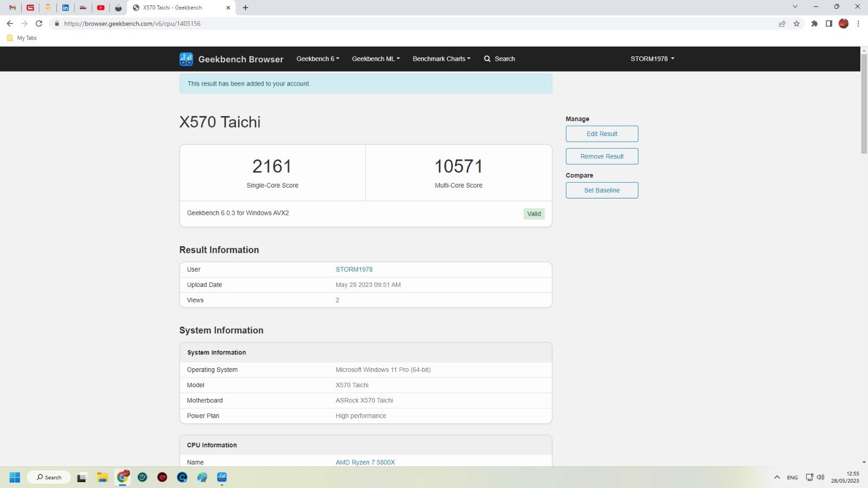Viewport: 868px width, 488px height.
Task: Open the Chrome three-dot menu
Action: 858,23
